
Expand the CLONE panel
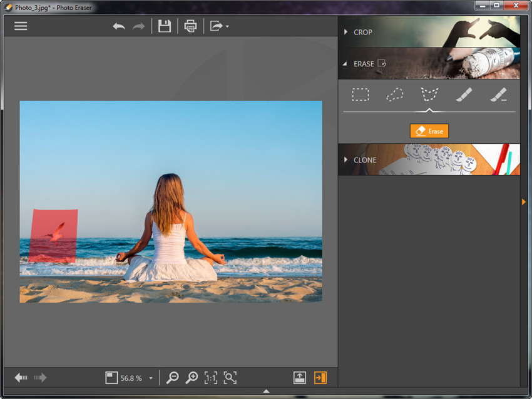(x=345, y=159)
